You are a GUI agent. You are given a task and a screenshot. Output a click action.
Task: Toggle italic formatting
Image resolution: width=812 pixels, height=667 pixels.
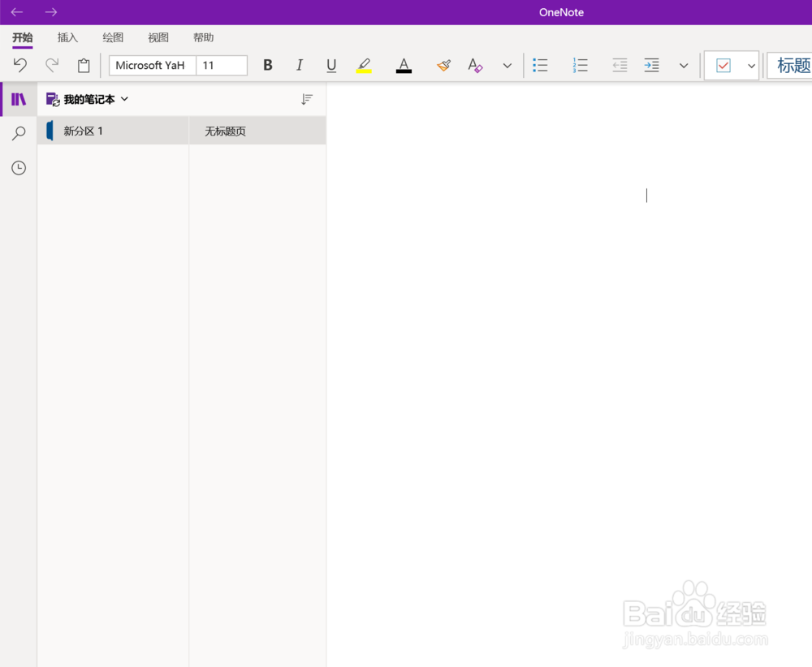(300, 65)
